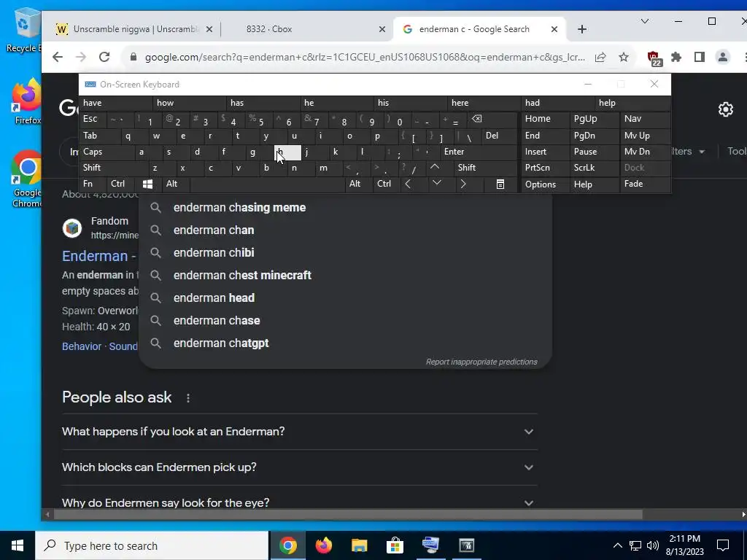747x560 pixels.
Task: Open the share page icon in address bar
Action: click(x=600, y=57)
